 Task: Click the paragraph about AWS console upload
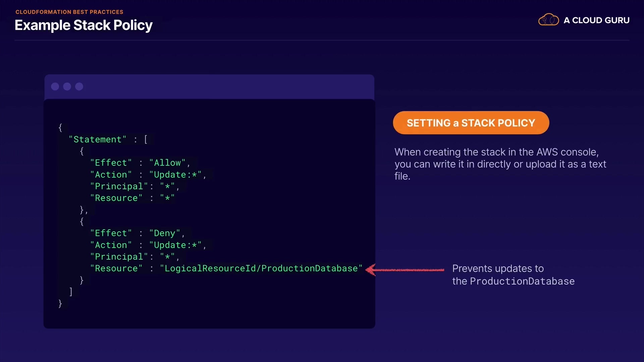pos(500,164)
